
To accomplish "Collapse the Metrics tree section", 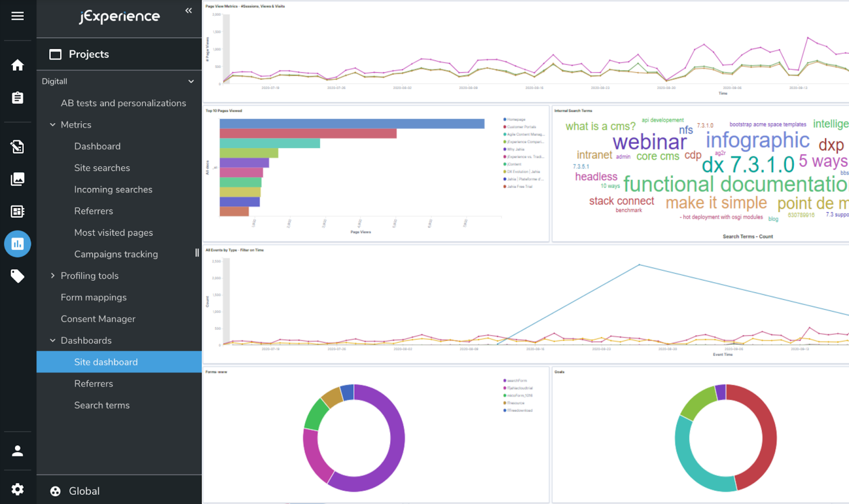I will [53, 125].
